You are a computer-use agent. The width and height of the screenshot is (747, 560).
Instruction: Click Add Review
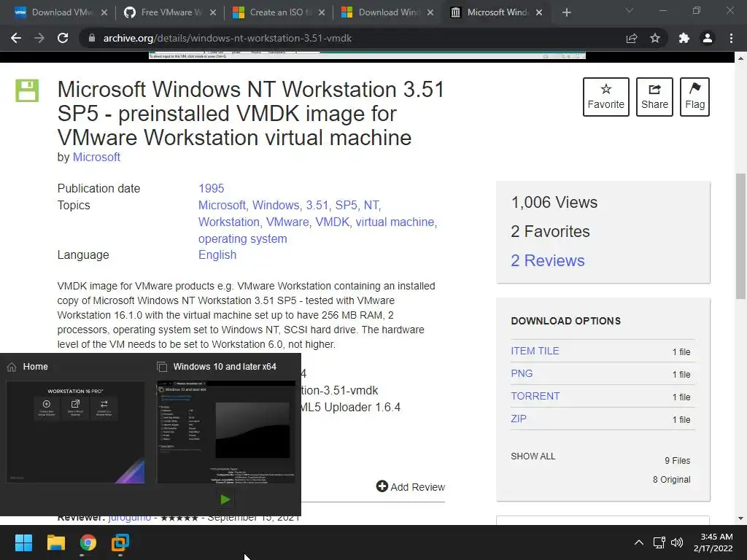point(410,486)
